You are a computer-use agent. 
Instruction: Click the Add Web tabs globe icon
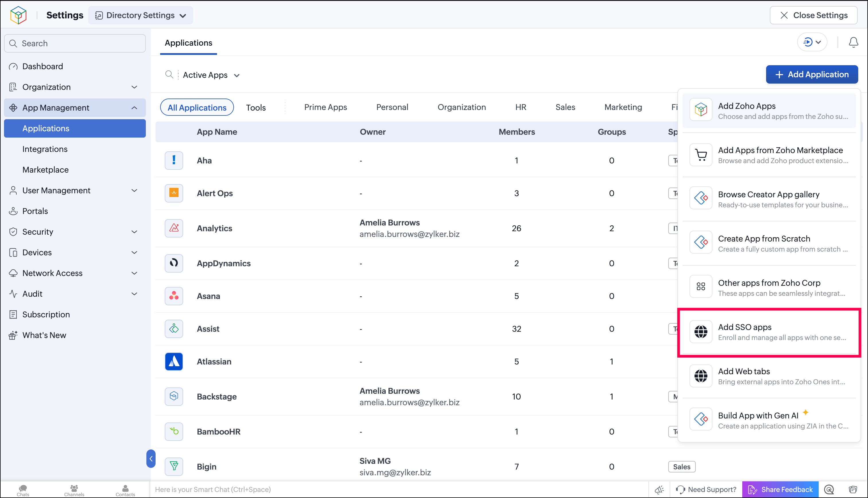point(701,376)
